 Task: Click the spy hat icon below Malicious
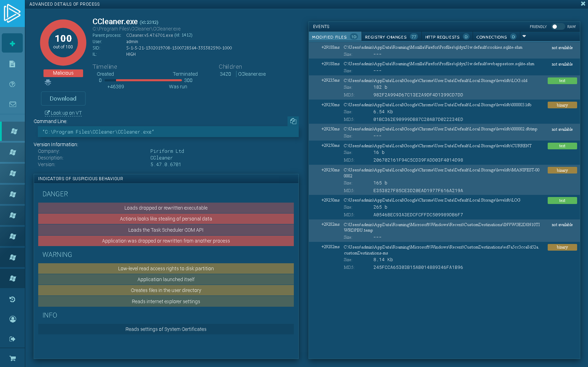point(48,82)
